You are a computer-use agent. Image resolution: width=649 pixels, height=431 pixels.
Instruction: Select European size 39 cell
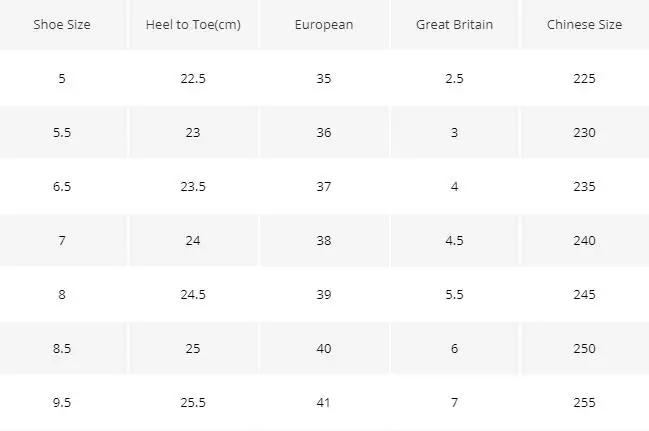pyautogui.click(x=324, y=294)
